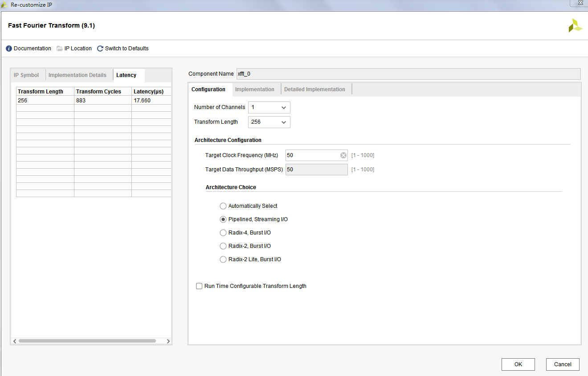This screenshot has height=376, width=588.
Task: Click the 256 cell in latency table
Action: [x=45, y=101]
